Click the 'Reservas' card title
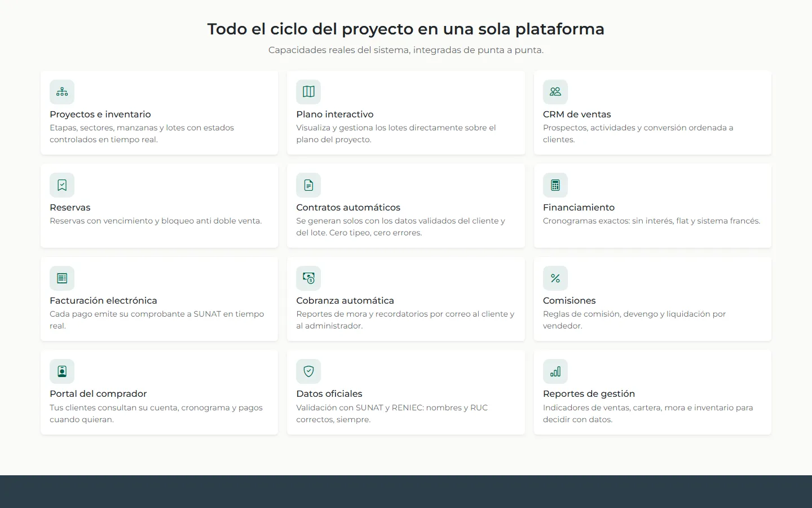The width and height of the screenshot is (812, 508). 70,207
